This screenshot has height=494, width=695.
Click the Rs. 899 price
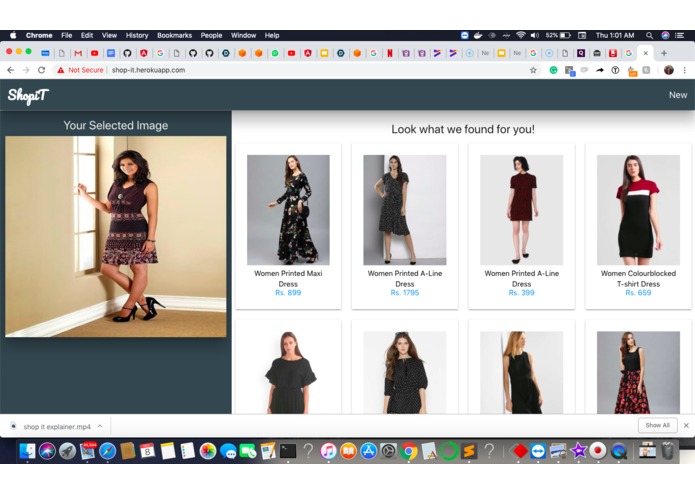coord(288,293)
